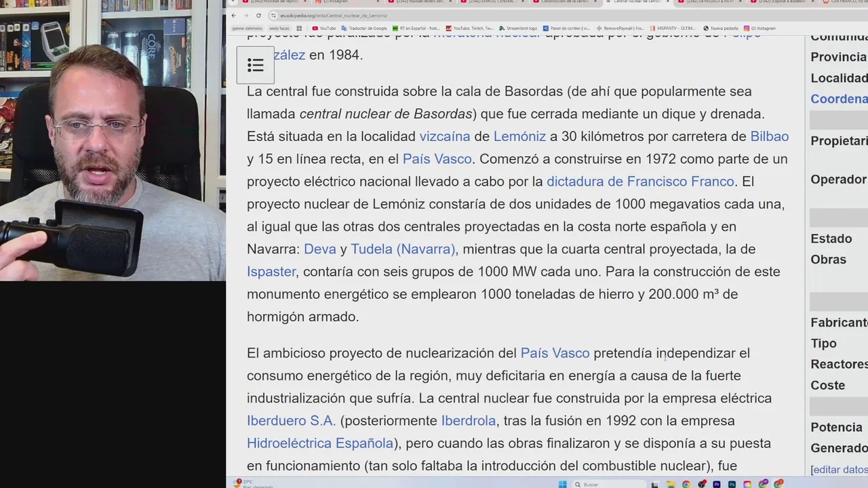Open '(3) Instagram' bookmark

(759, 28)
